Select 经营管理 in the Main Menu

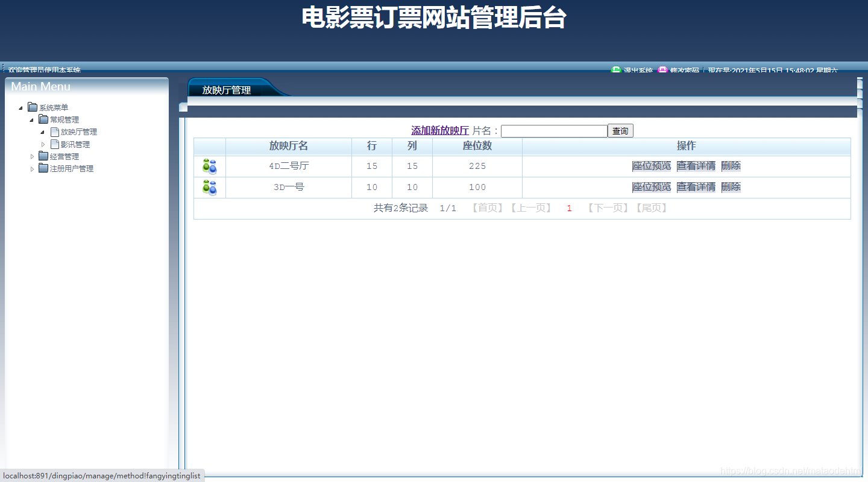tap(64, 157)
